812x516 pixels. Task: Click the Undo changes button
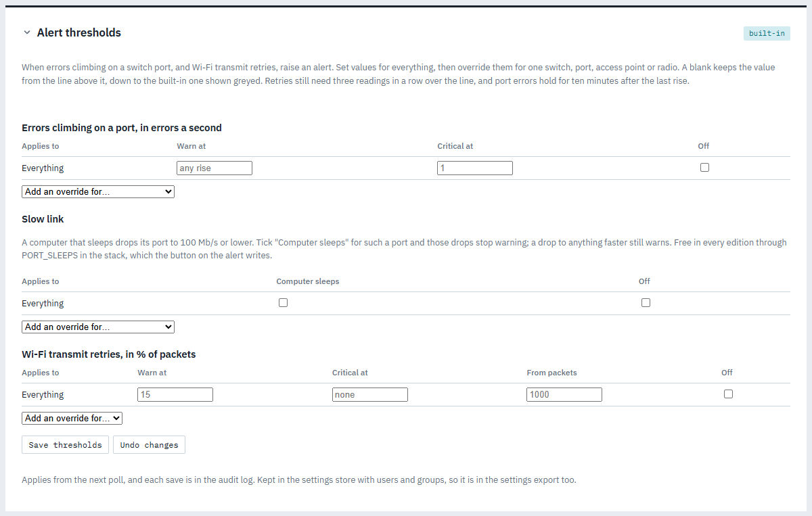click(149, 445)
